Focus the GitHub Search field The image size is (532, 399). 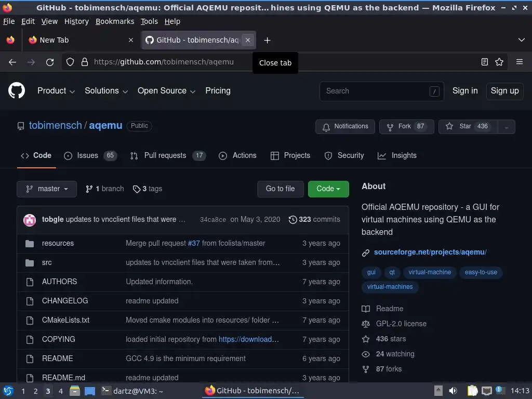[382, 91]
